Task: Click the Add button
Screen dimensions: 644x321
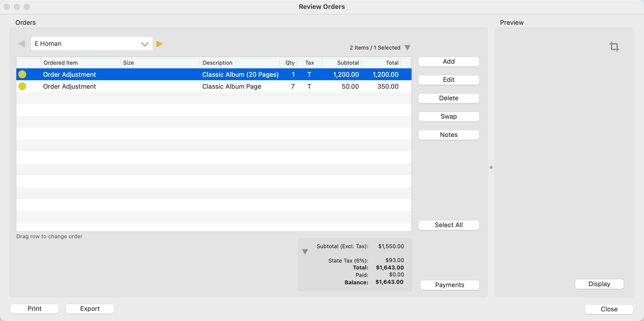Action: [449, 62]
